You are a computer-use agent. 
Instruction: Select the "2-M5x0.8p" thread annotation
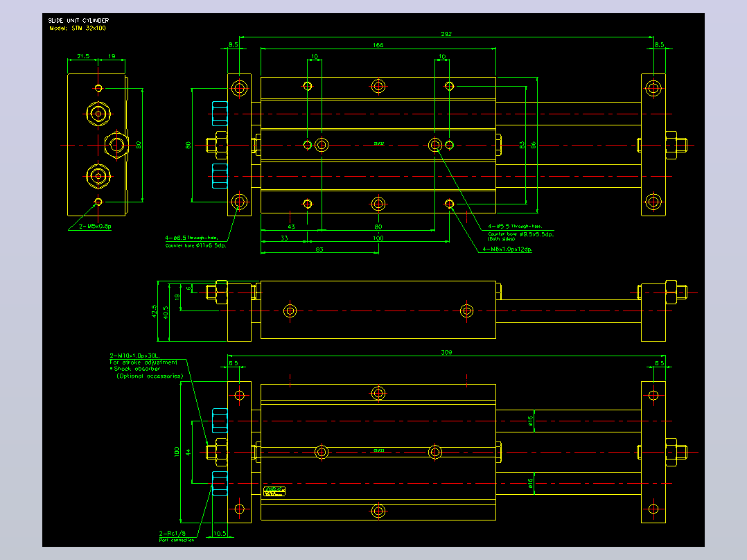(x=95, y=227)
